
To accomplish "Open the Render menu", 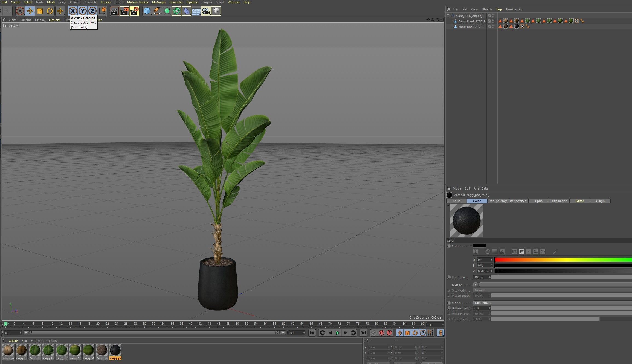I will point(106,2).
